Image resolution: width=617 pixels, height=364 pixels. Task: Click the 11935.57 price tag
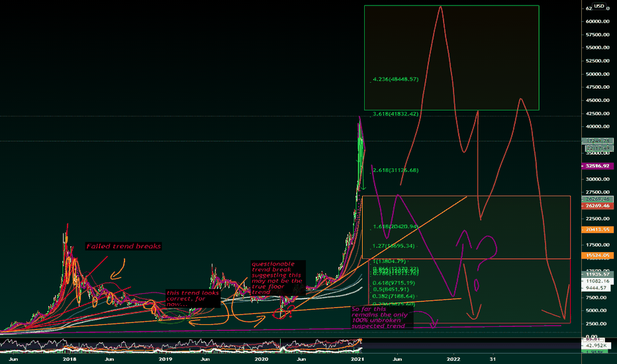point(597,274)
